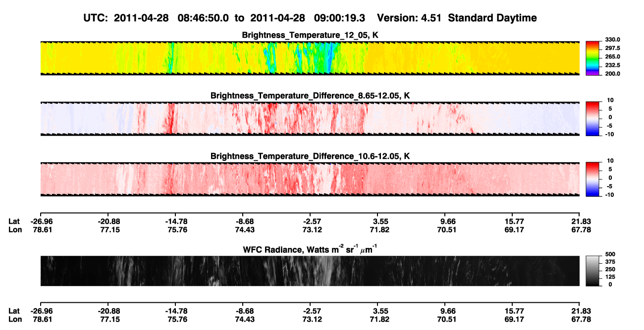Viewport: 644px width, 330px height.
Task: Click the rainbow brightness temperature colorbar
Action: pos(592,58)
